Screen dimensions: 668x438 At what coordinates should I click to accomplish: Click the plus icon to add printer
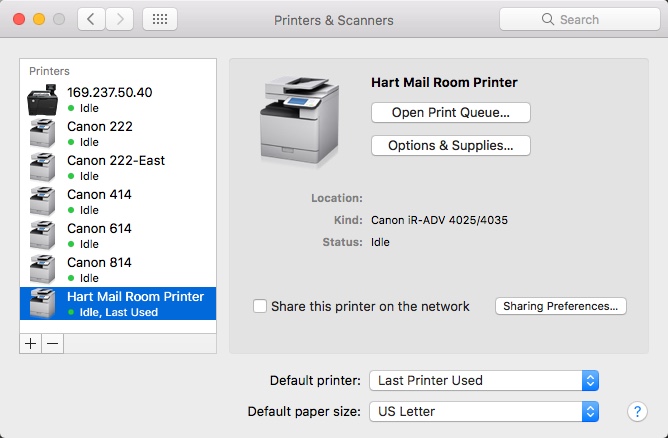coord(31,343)
